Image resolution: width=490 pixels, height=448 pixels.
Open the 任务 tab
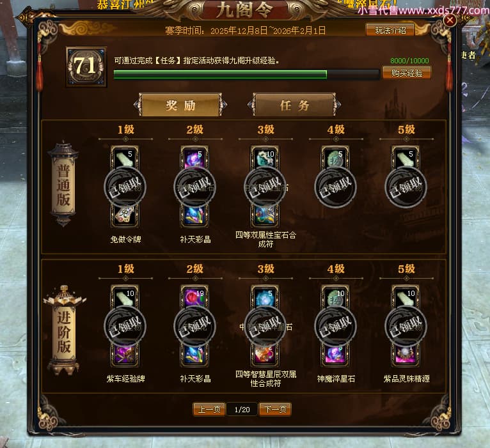[294, 105]
